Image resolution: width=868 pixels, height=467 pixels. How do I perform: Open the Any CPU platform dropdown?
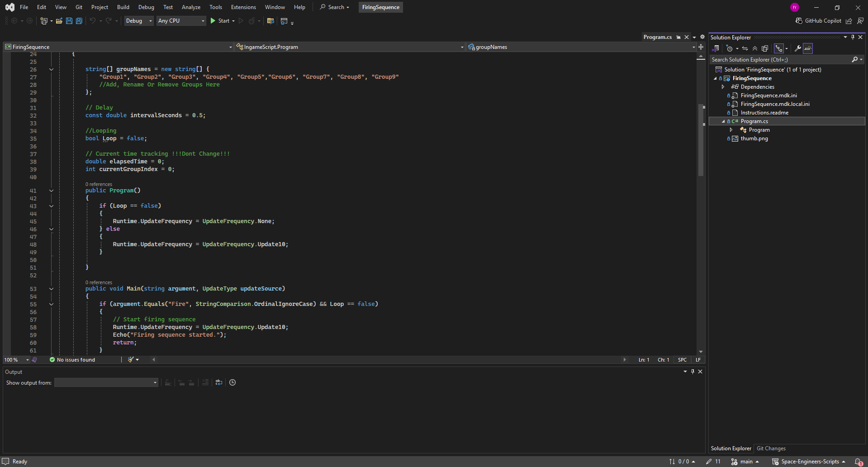(181, 21)
